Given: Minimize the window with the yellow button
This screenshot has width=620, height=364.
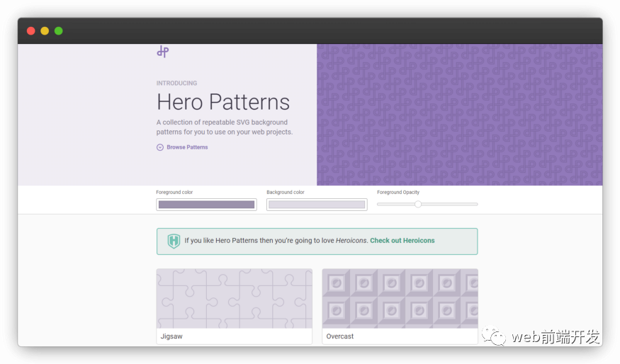Looking at the screenshot, I should (45, 31).
